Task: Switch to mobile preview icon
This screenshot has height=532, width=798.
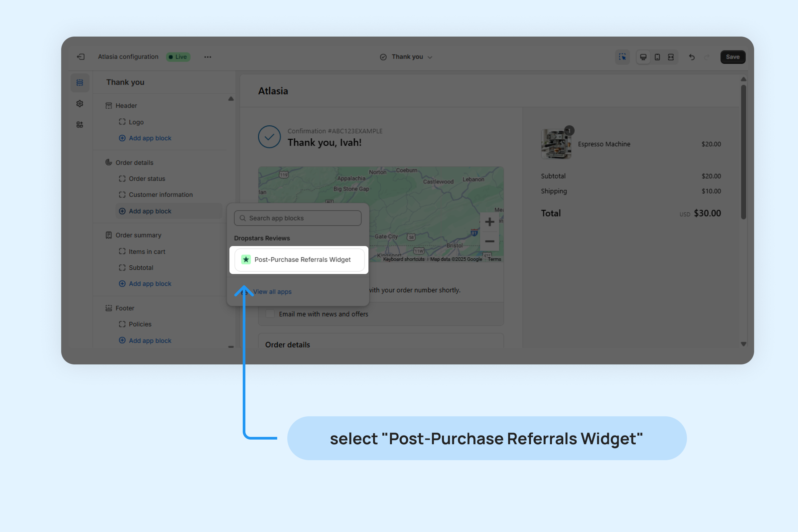Action: click(657, 57)
